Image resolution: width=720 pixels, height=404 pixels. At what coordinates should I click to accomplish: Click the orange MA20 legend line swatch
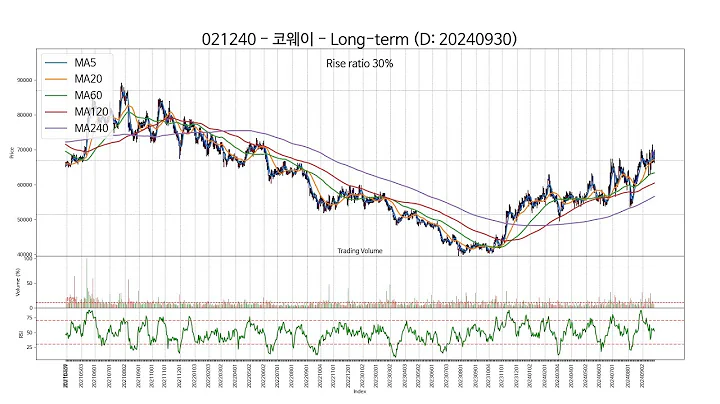[56, 79]
